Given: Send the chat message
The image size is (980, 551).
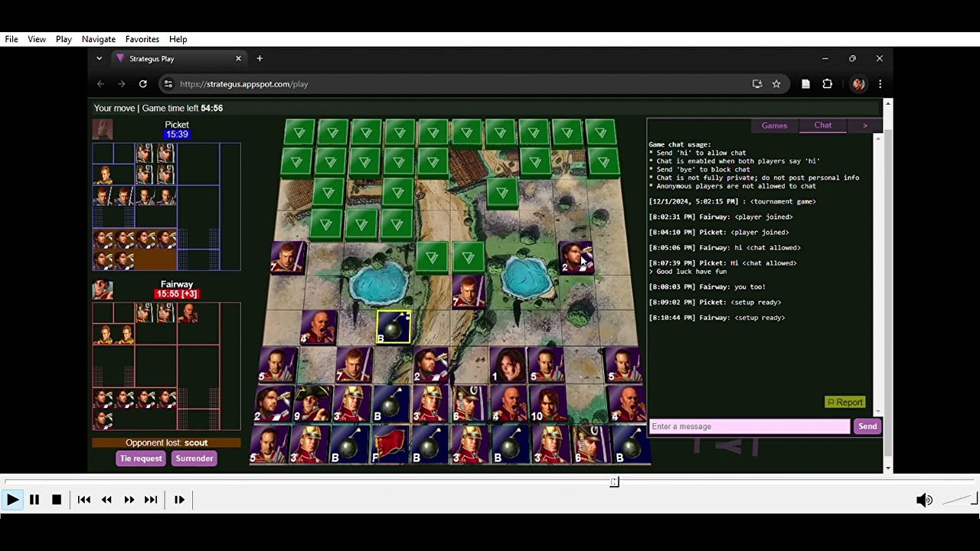Looking at the screenshot, I should (867, 426).
